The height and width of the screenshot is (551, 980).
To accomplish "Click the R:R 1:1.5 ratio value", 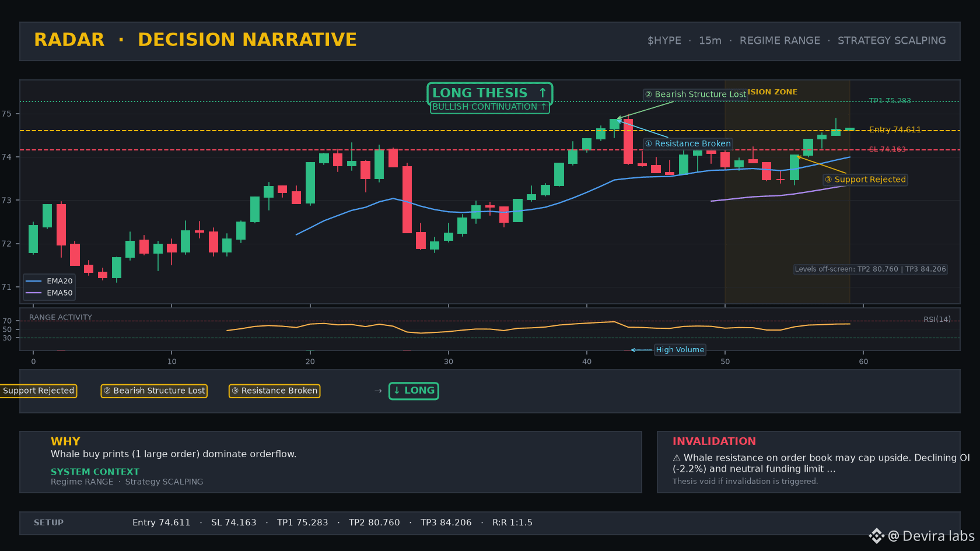I will click(512, 522).
